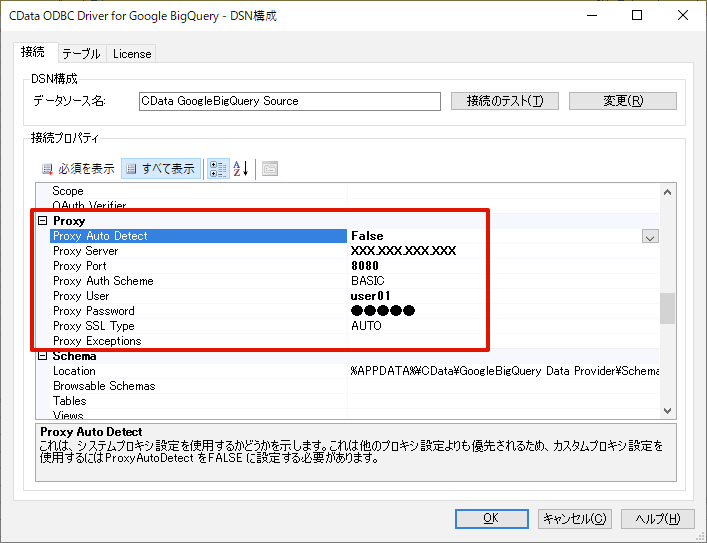Viewport: 707px width, 543px height.
Task: Click the AUTO SSL type value
Action: point(366,326)
